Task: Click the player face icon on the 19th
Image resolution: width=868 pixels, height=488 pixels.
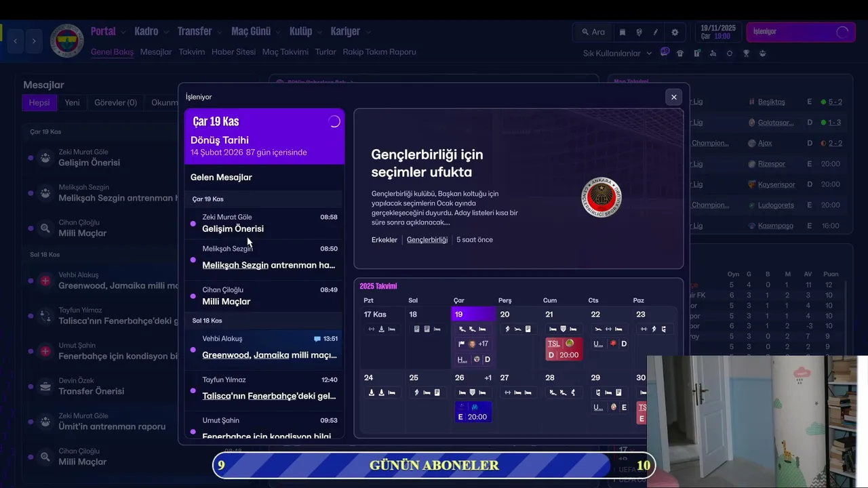Action: 472,344
